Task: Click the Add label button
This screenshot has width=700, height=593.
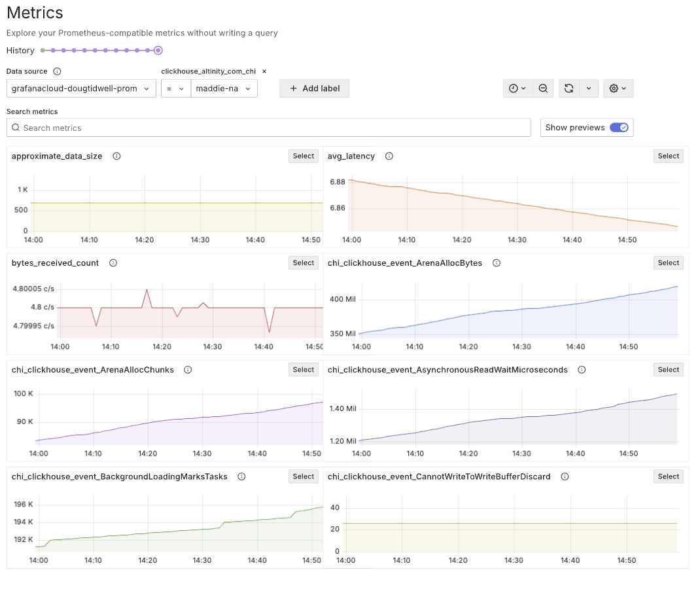Action: [x=314, y=88]
